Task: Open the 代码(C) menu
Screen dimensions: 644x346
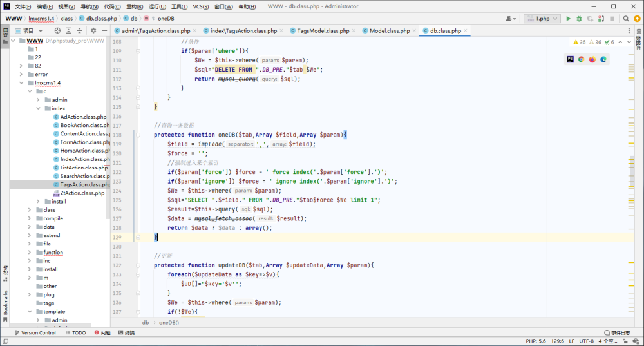Action: click(112, 6)
